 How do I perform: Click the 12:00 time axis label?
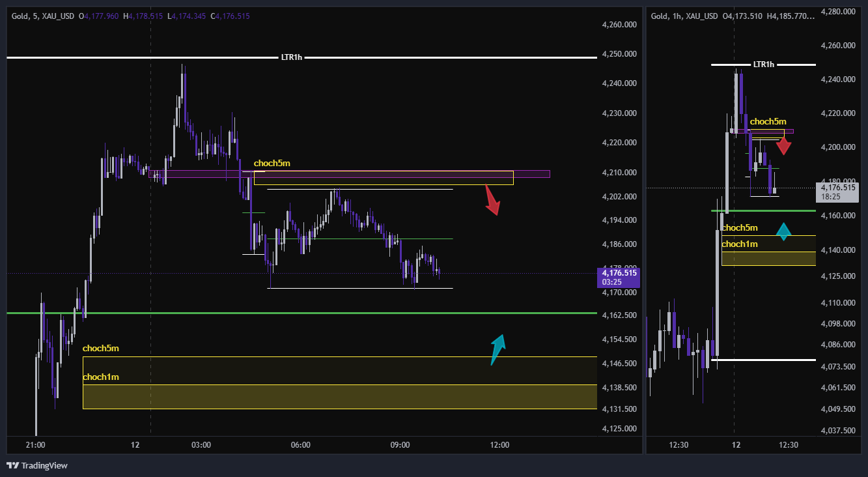pyautogui.click(x=499, y=445)
